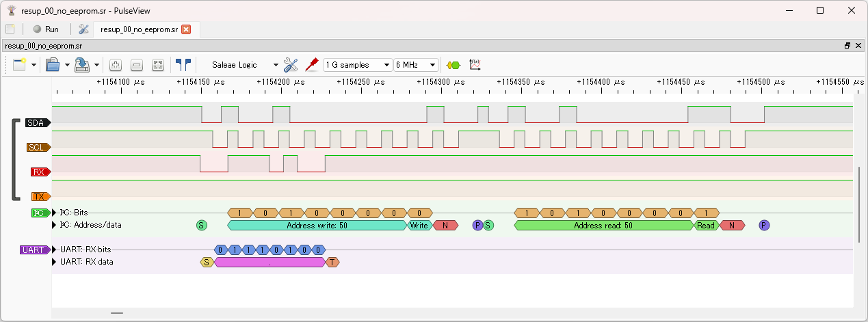Click the horizontal scrollbar handle at bottom
Screen dimensions: 868x322
117,313
